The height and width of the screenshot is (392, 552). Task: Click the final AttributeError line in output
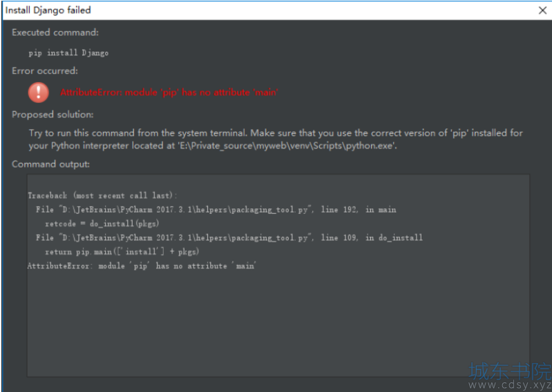pyautogui.click(x=142, y=266)
